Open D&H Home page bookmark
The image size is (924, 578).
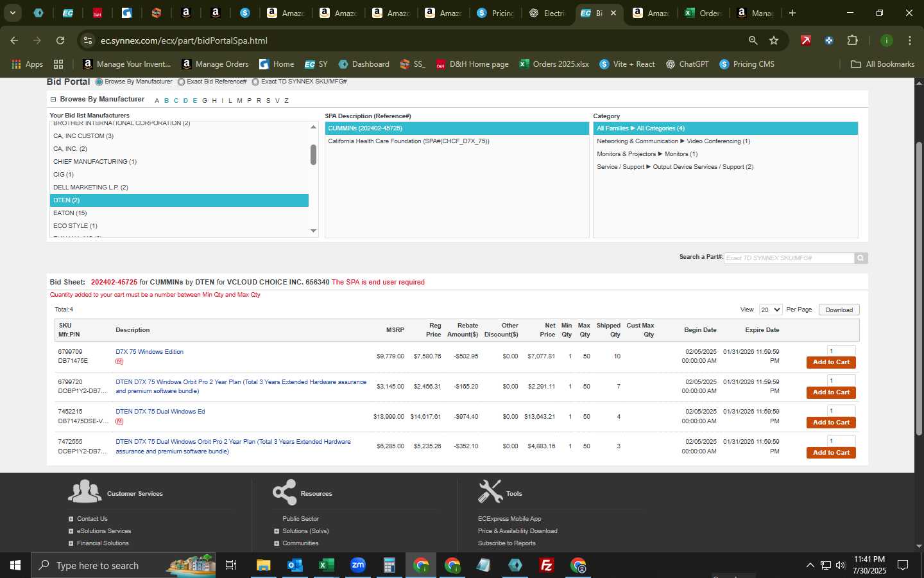point(472,64)
